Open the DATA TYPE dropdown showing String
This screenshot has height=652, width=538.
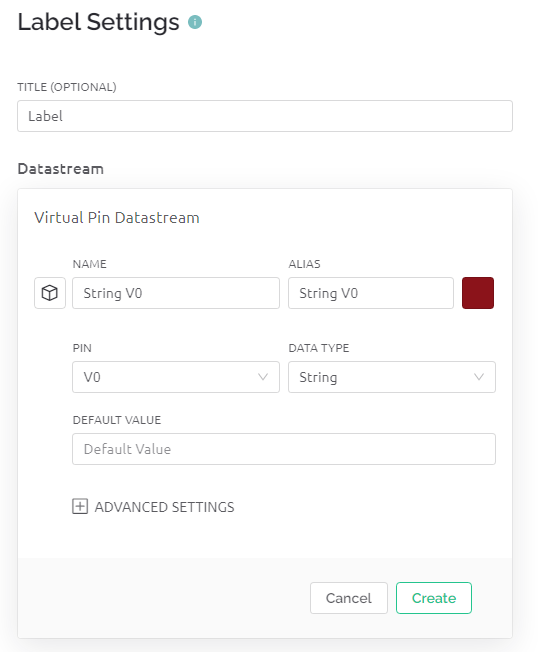(x=392, y=377)
